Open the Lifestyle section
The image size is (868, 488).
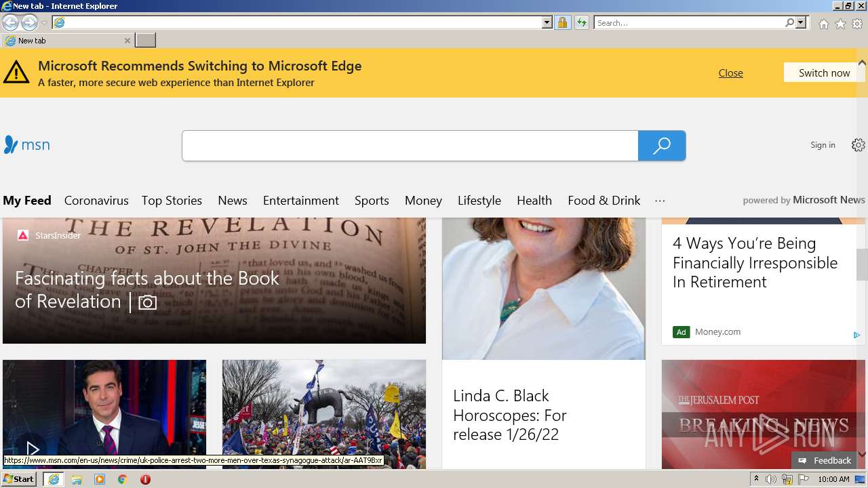point(479,201)
